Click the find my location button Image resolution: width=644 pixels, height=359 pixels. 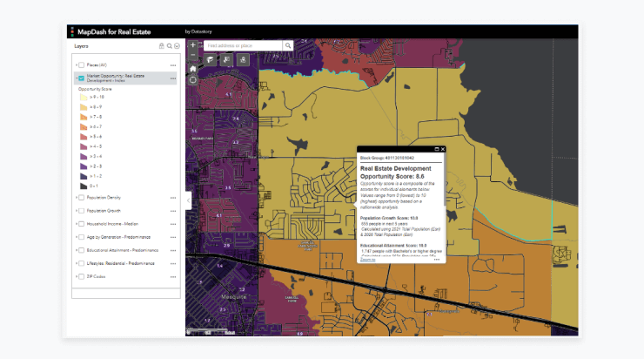tap(192, 80)
